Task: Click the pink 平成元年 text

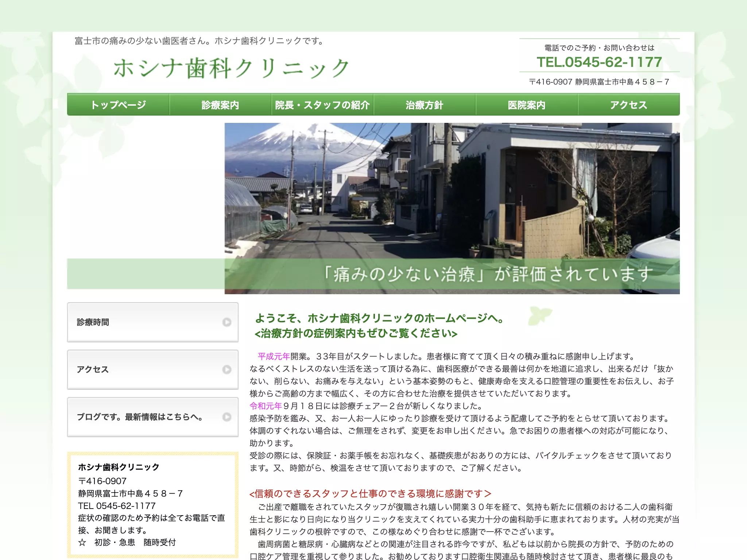Action: click(274, 356)
